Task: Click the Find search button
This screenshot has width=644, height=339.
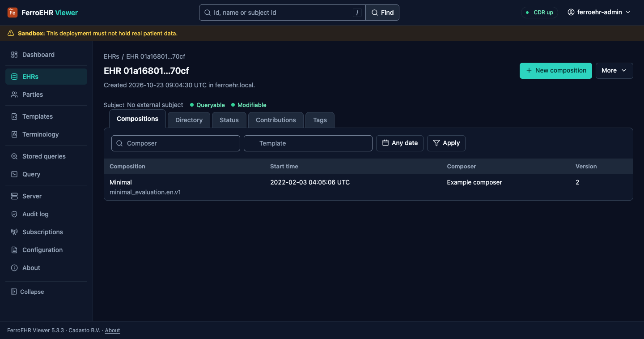Action: [382, 13]
